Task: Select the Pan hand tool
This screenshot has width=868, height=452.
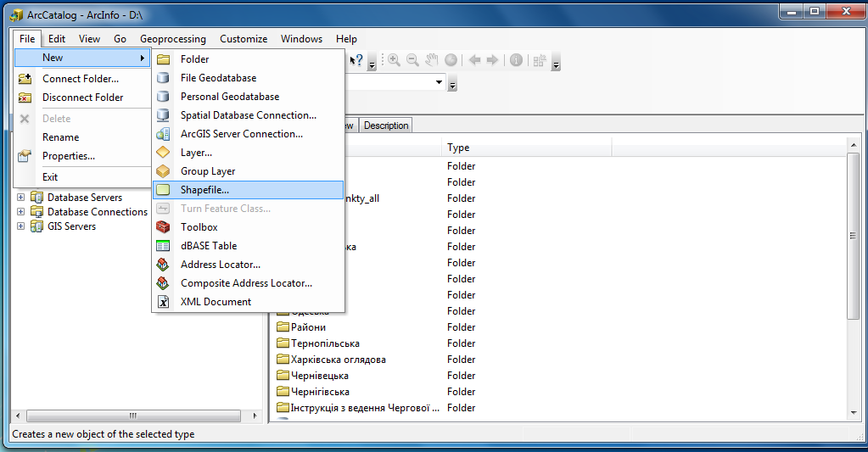Action: (x=432, y=59)
